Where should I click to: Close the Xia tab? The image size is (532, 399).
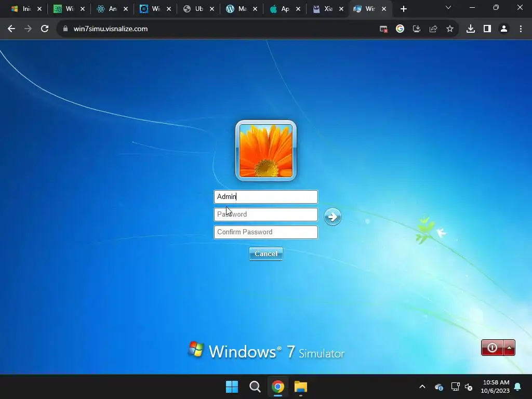341,9
